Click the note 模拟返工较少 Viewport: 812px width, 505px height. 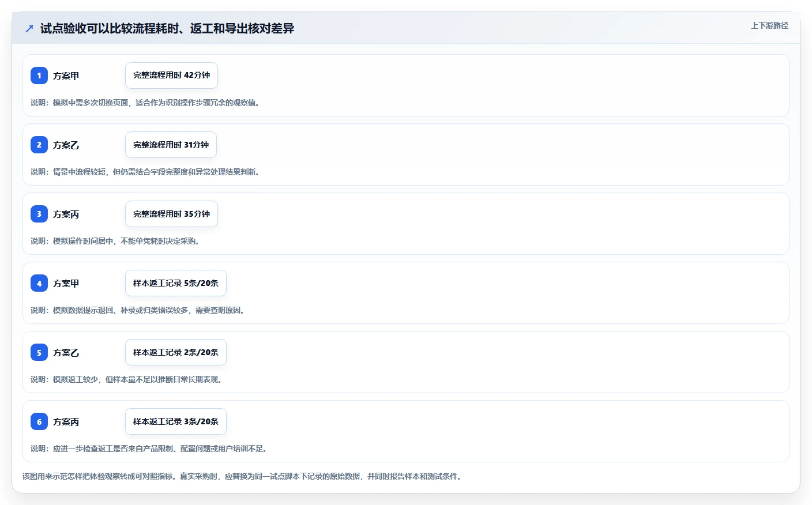(x=128, y=379)
